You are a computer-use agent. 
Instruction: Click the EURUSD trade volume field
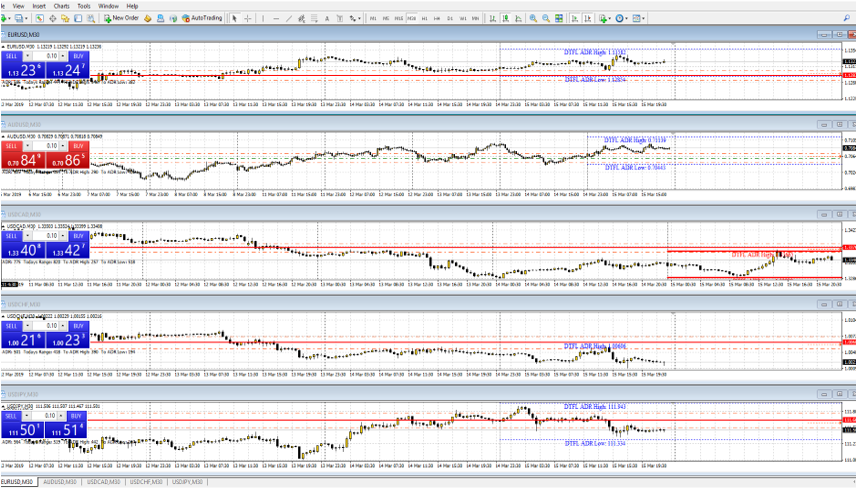pos(46,56)
